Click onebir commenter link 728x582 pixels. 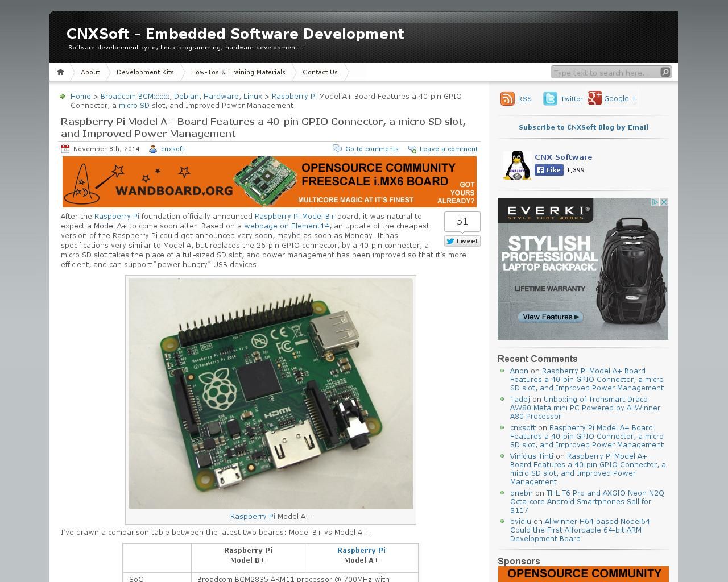(x=522, y=493)
